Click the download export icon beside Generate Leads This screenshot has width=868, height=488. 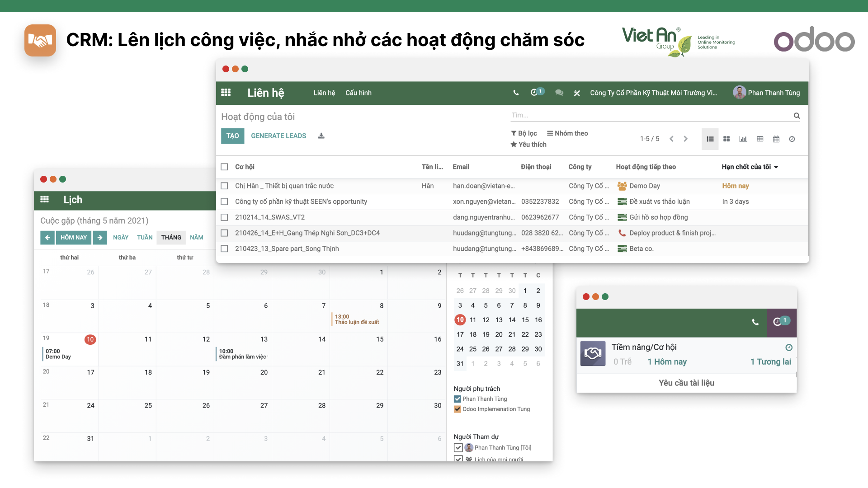coord(321,136)
